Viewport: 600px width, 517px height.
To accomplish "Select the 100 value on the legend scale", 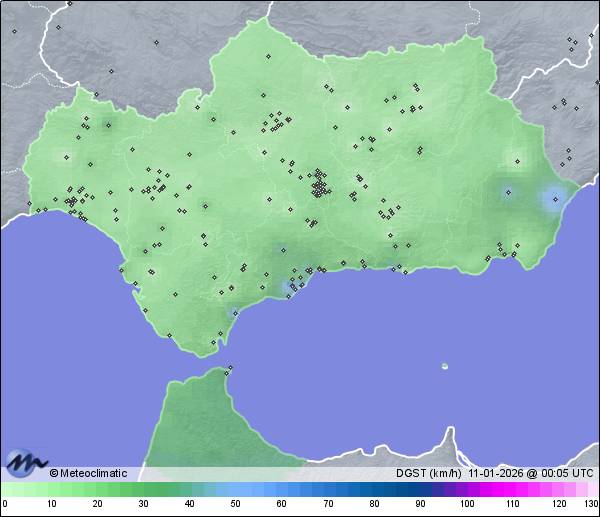I will 466,504.
